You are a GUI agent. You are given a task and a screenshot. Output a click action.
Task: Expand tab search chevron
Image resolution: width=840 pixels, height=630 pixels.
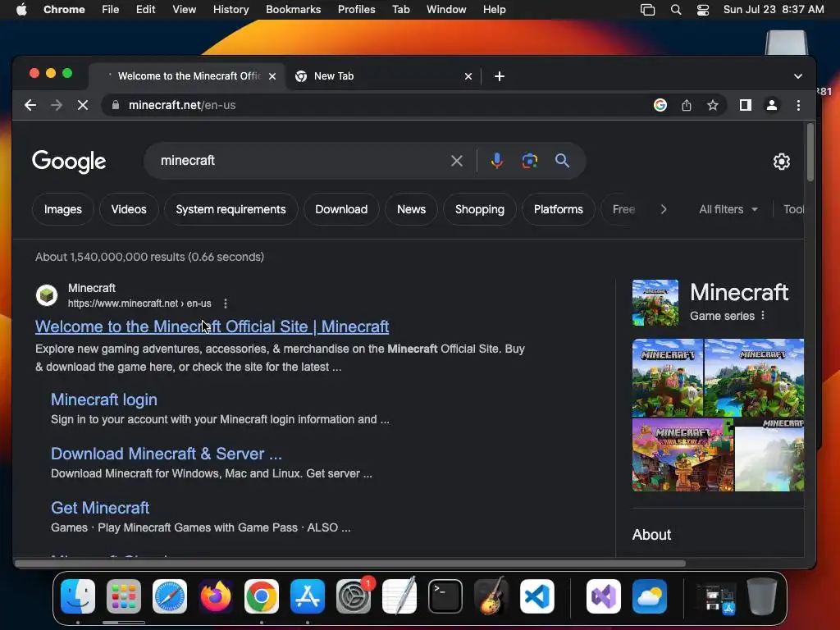[797, 76]
